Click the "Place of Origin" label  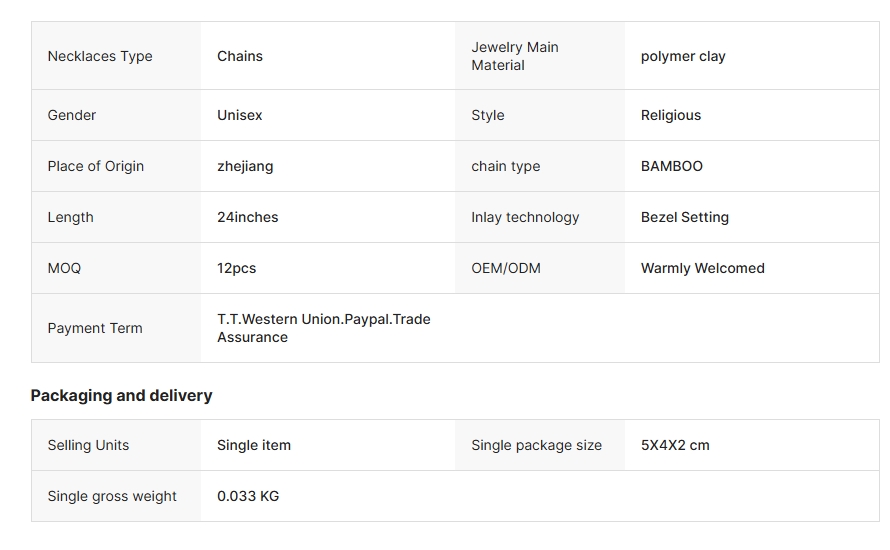pos(96,166)
